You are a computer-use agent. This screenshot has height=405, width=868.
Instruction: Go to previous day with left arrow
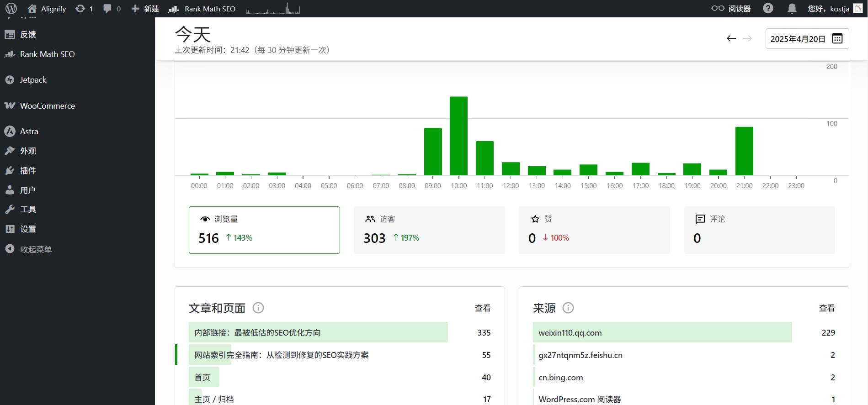click(731, 38)
